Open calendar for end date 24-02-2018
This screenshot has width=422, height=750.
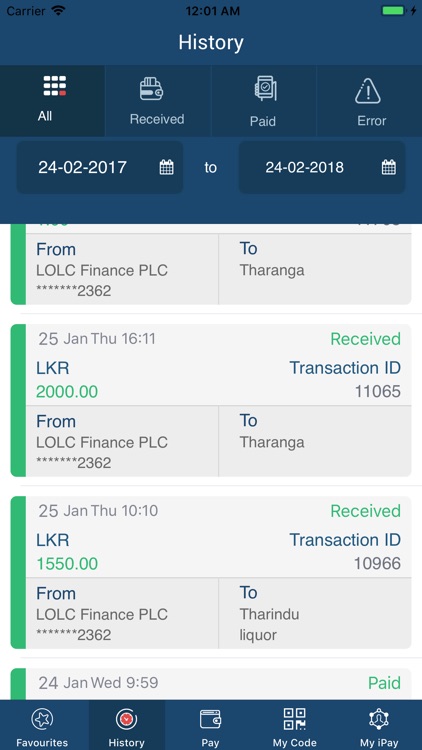click(x=389, y=167)
